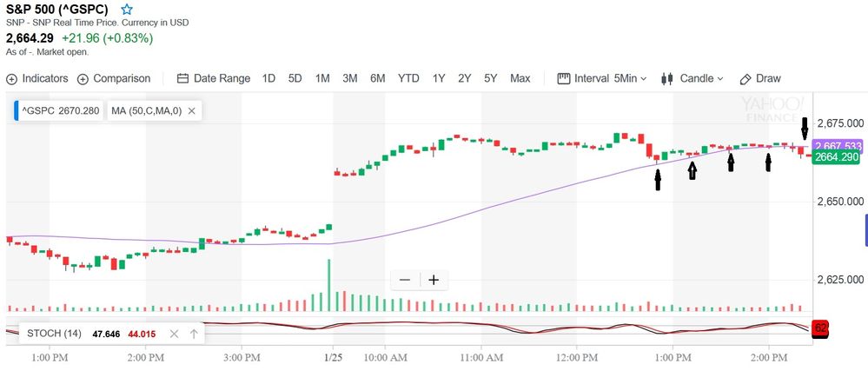The height and width of the screenshot is (371, 868).
Task: Select the Draw tool
Action: tap(760, 78)
